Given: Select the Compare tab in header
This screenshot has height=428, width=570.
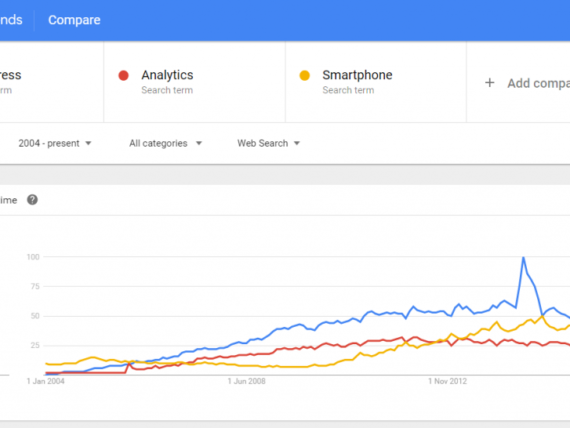Looking at the screenshot, I should (x=74, y=20).
